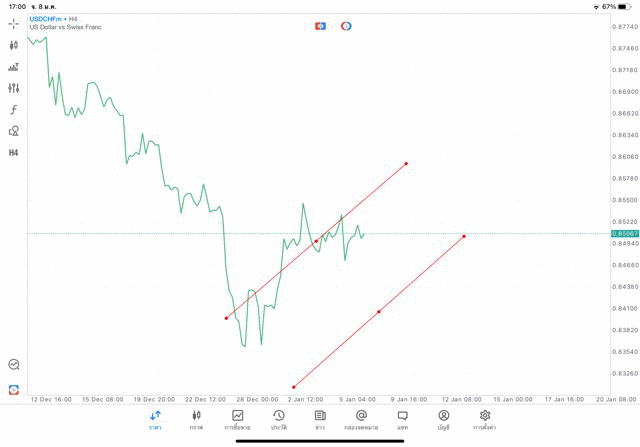This screenshot has width=640, height=447.
Task: Open the candlestick chart type icon in the left sidebar
Action: point(14,45)
